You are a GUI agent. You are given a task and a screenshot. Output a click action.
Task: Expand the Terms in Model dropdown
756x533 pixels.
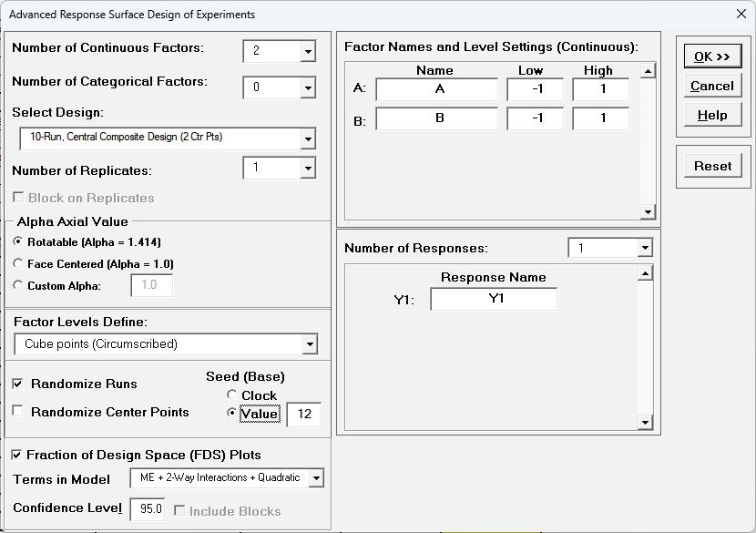pyautogui.click(x=316, y=478)
